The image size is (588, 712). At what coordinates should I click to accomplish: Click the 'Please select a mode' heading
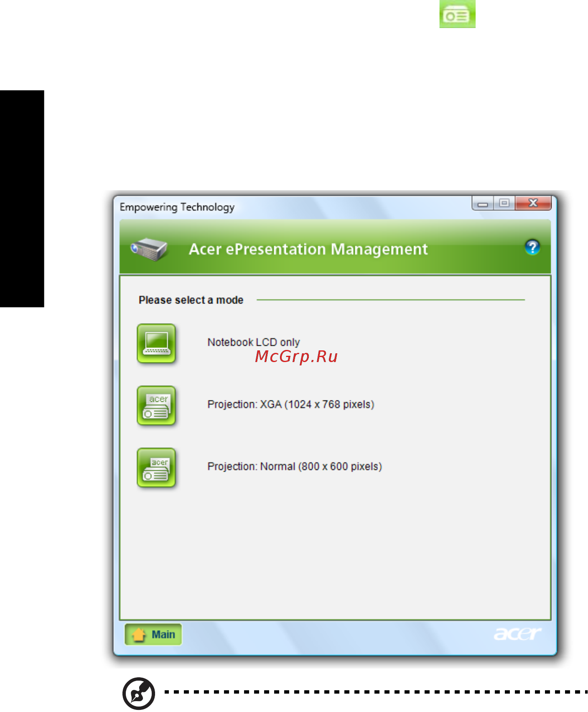pyautogui.click(x=191, y=300)
